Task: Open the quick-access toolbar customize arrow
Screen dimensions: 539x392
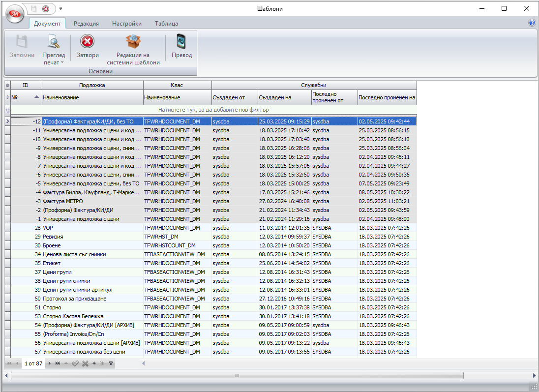Action: 60,8
